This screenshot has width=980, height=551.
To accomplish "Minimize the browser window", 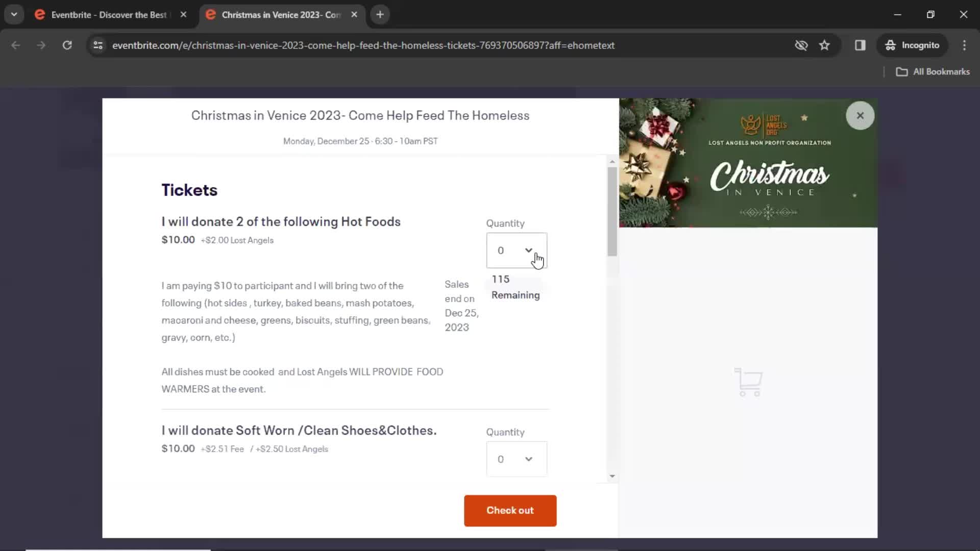I will [x=898, y=15].
